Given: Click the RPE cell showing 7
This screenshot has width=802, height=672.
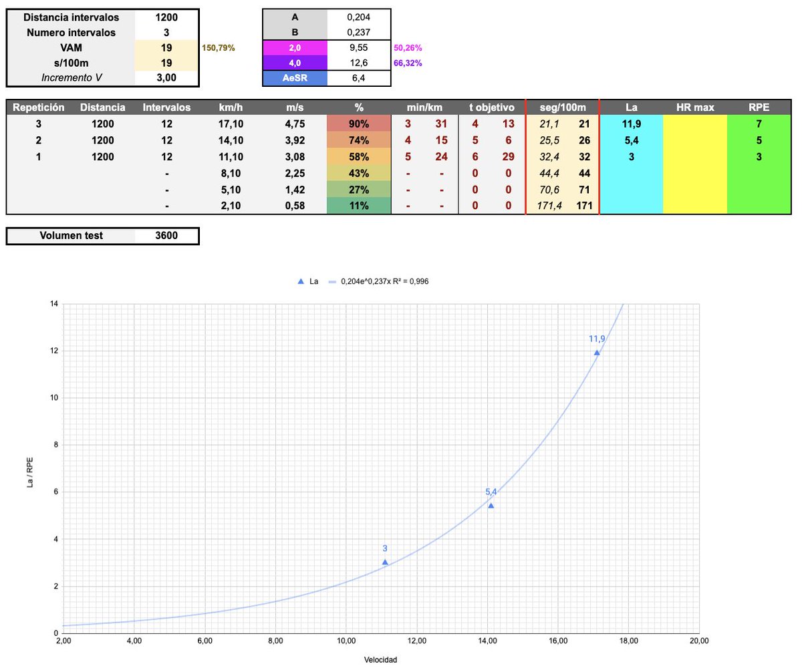Looking at the screenshot, I should (x=759, y=124).
